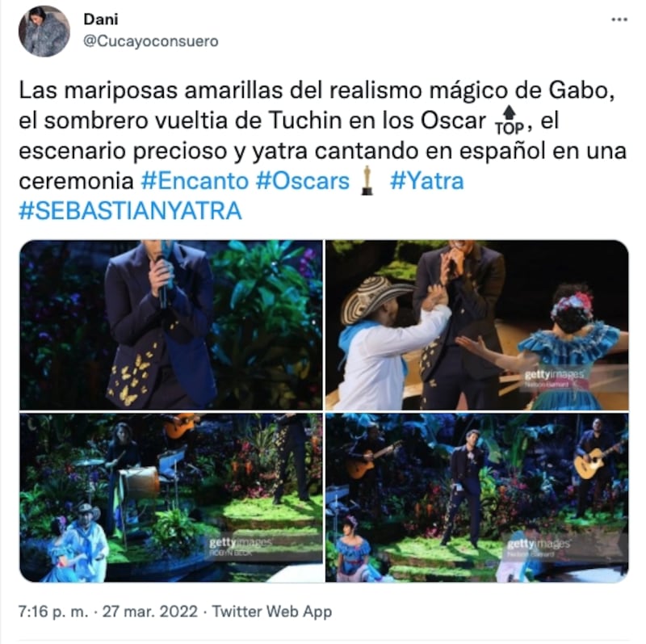Open photo with sombrero vueltiao dancer
Viewport: 646px width, 644px height.
pos(477,325)
